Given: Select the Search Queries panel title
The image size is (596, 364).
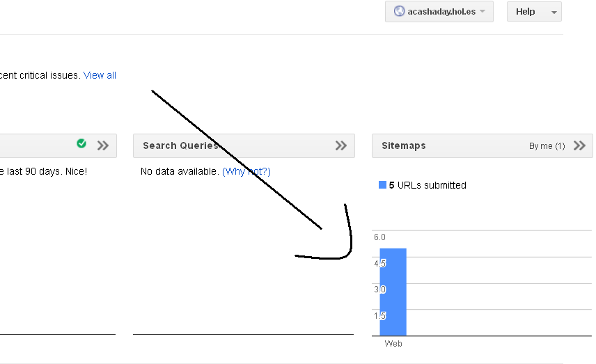Looking at the screenshot, I should [x=180, y=145].
